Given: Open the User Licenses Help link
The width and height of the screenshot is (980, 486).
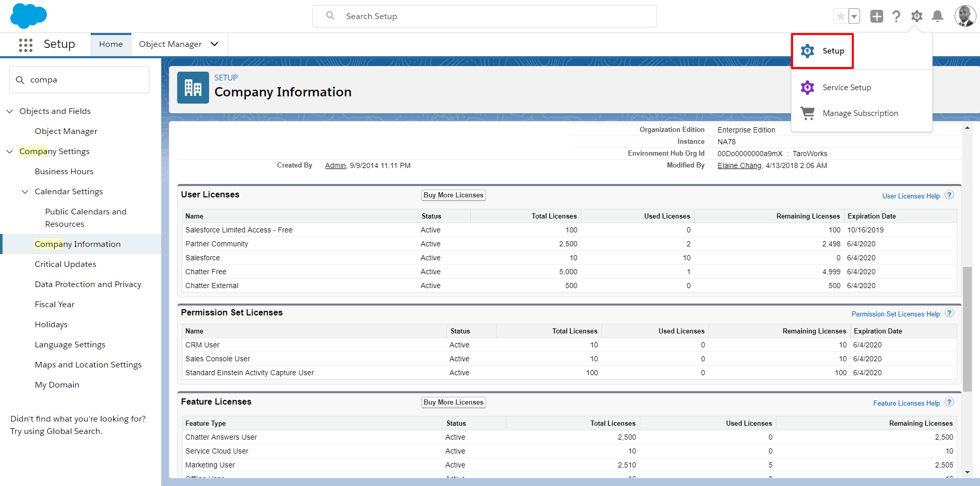Looking at the screenshot, I should pos(911,196).
